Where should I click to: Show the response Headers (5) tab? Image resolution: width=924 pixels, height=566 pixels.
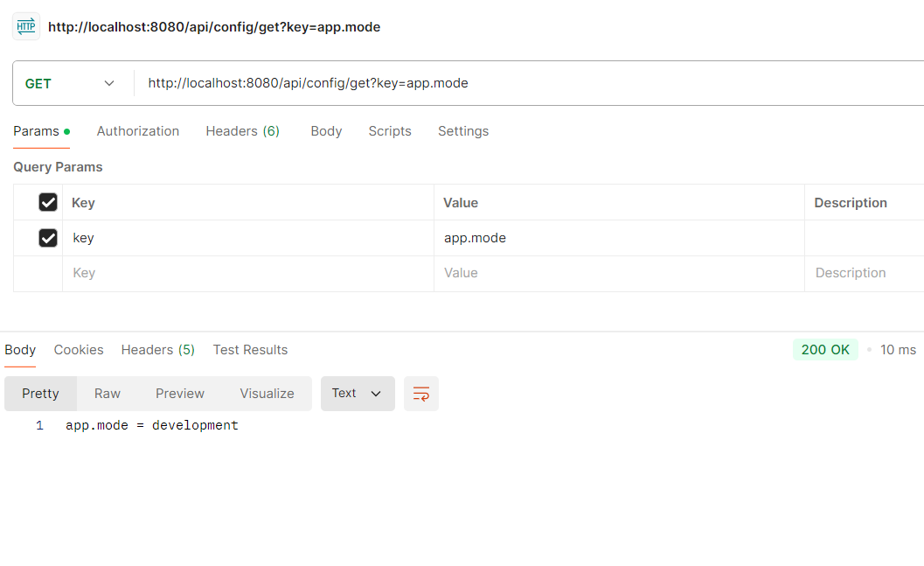coord(157,350)
